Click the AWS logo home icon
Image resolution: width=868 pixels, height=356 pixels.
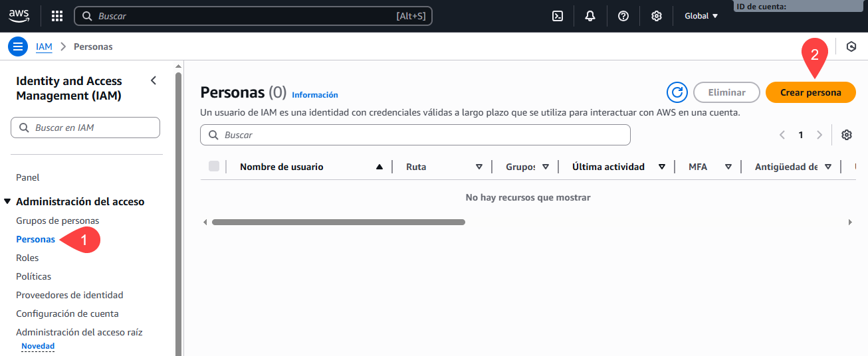19,15
